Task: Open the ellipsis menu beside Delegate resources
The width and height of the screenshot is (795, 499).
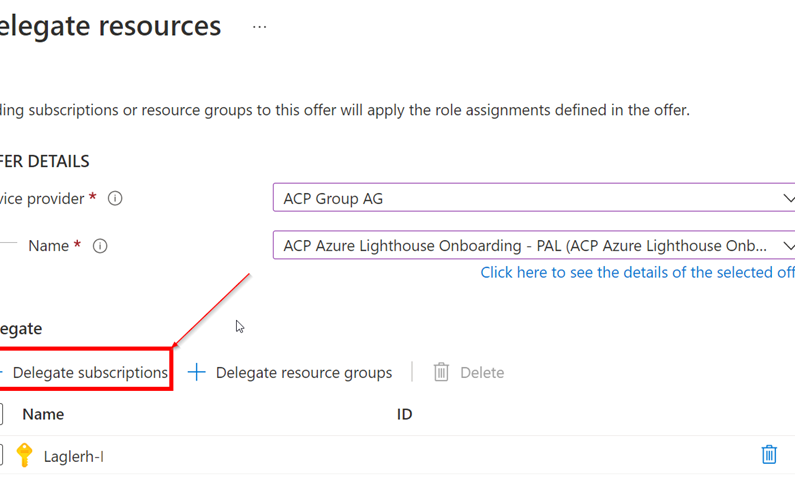Action: (x=260, y=27)
